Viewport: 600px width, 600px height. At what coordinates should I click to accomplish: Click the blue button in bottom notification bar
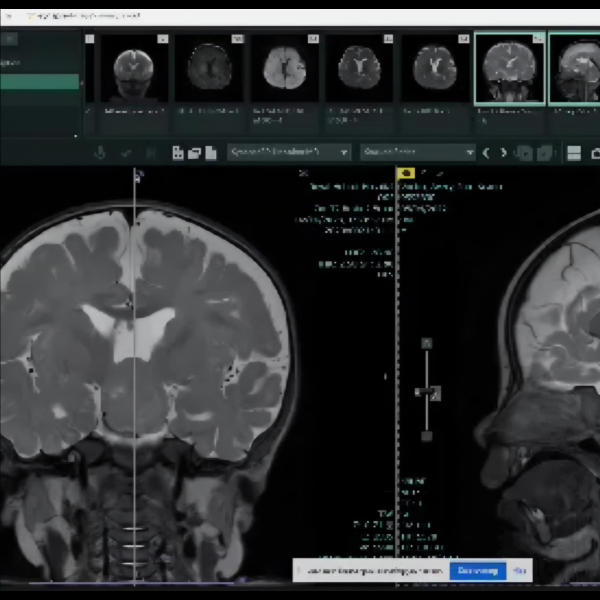pyautogui.click(x=478, y=571)
